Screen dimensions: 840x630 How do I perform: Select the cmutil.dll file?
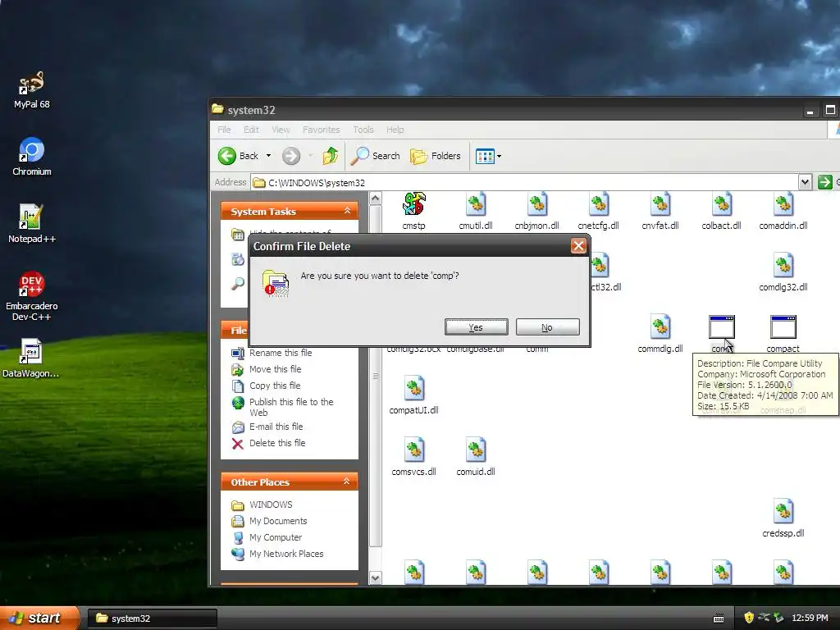[x=475, y=211]
